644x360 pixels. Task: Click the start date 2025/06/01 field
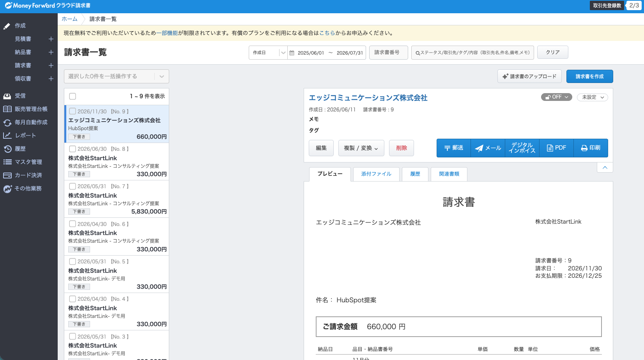pyautogui.click(x=311, y=53)
